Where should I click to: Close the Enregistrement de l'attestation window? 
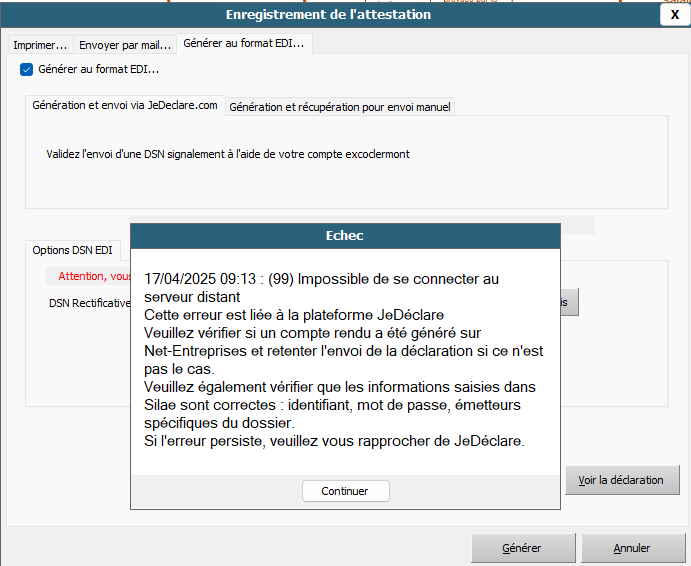pyautogui.click(x=675, y=15)
